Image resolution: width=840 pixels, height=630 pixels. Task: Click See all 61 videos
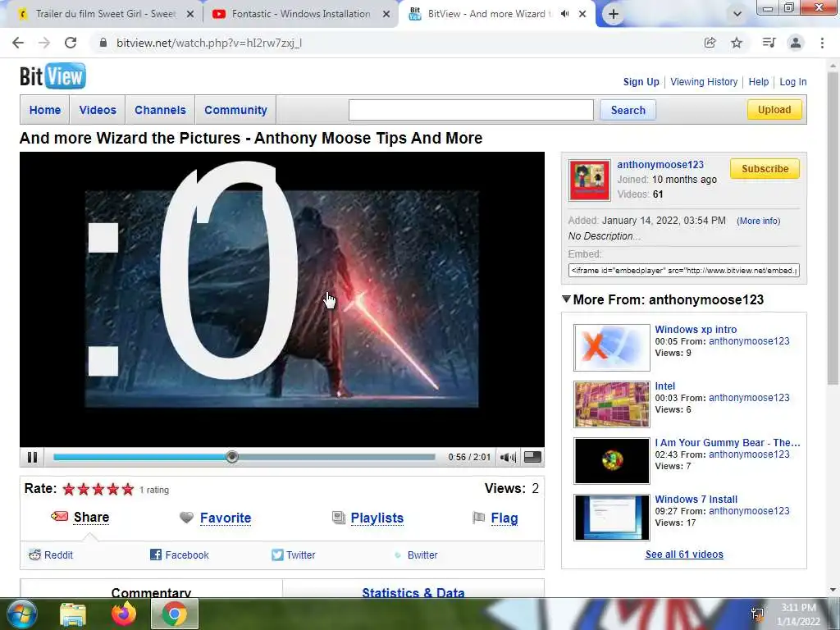[x=684, y=555]
